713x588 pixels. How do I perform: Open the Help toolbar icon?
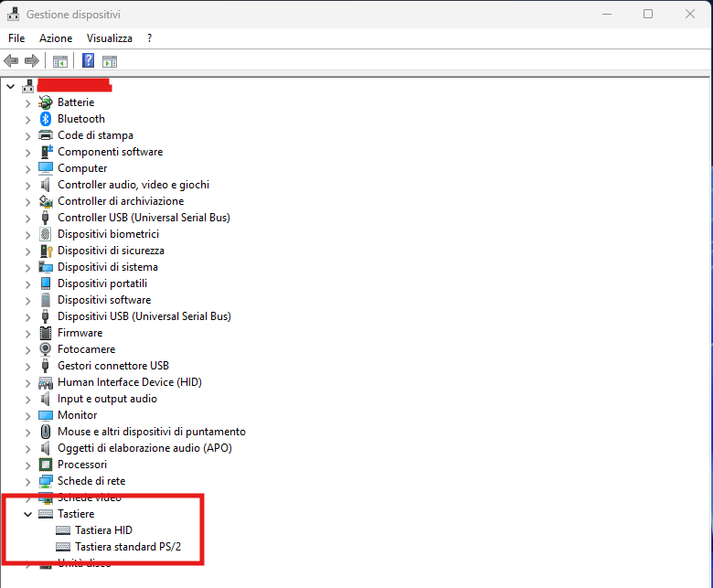coord(89,60)
